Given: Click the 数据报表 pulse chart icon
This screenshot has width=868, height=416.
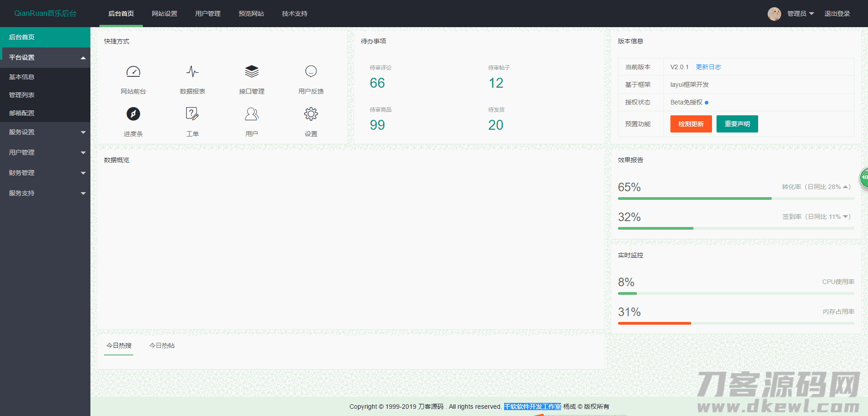Looking at the screenshot, I should click(x=192, y=72).
